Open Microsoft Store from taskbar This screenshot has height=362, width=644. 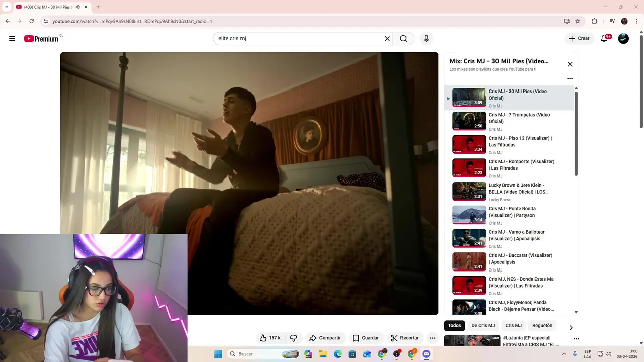point(352,354)
